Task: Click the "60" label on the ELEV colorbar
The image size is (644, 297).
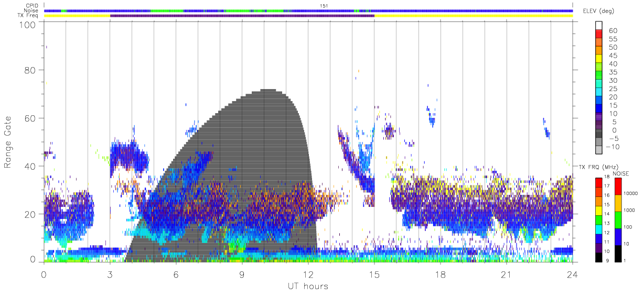Action: 612,30
